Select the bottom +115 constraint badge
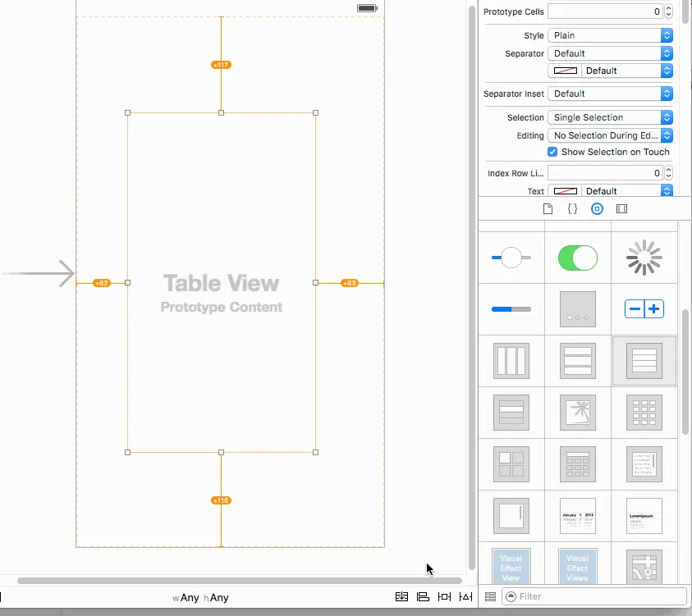 tap(221, 500)
